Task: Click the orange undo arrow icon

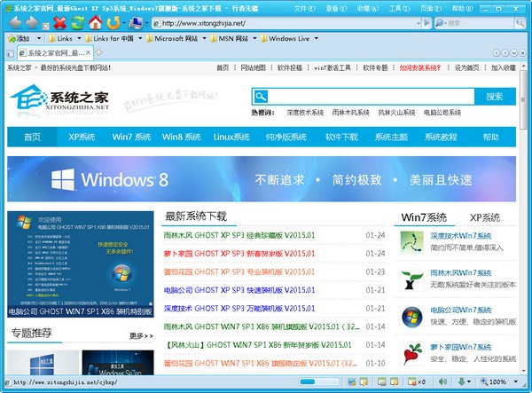Action: coord(113,23)
